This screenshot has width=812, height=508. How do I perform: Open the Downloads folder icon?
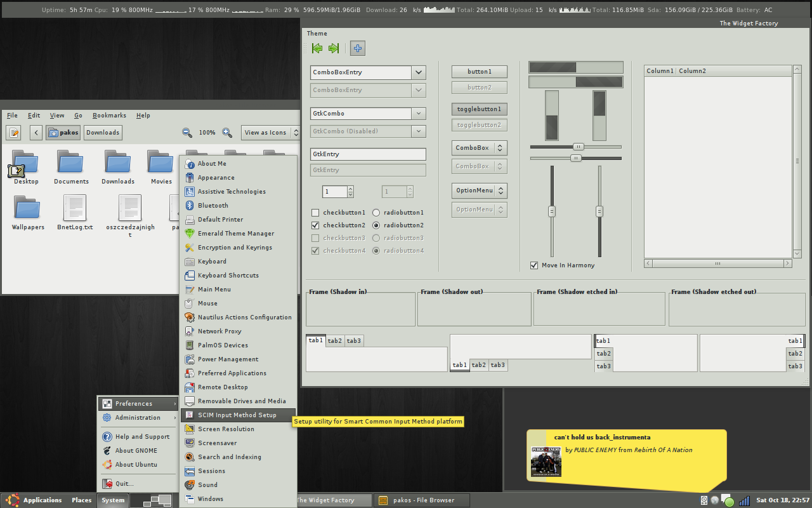click(118, 163)
